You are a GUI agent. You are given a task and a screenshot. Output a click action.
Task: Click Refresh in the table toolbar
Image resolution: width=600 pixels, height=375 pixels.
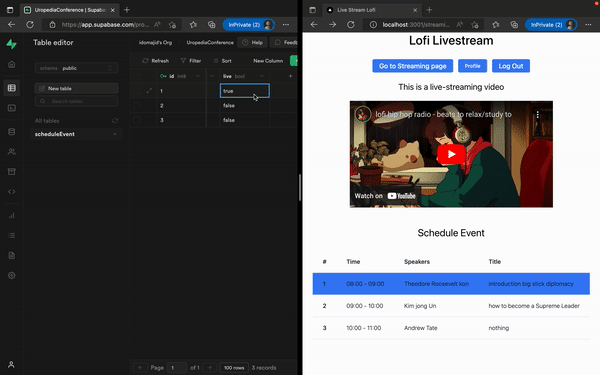click(x=155, y=61)
